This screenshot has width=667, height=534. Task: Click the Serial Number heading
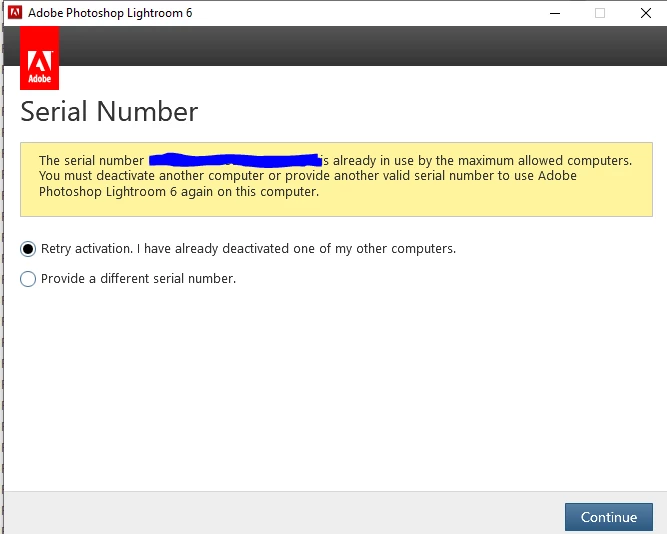109,111
